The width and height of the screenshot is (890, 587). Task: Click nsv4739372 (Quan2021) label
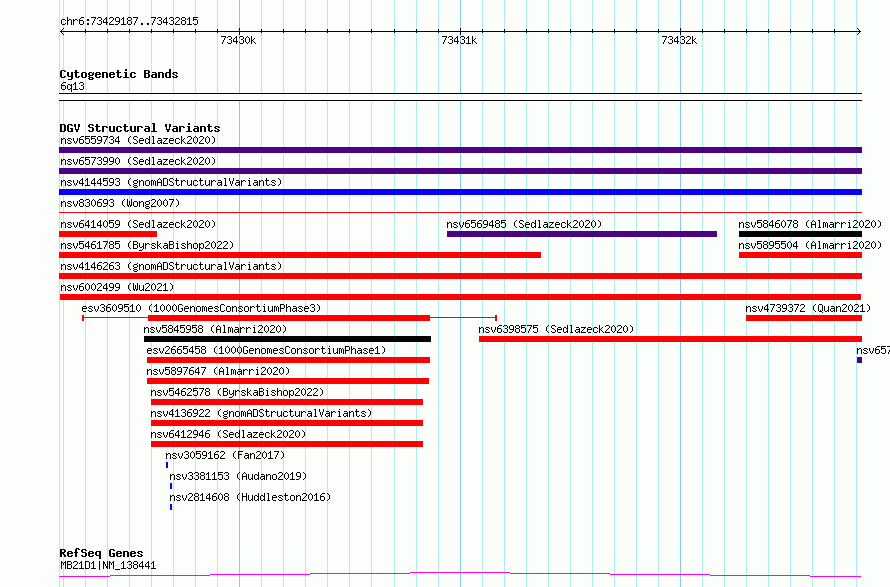point(808,308)
